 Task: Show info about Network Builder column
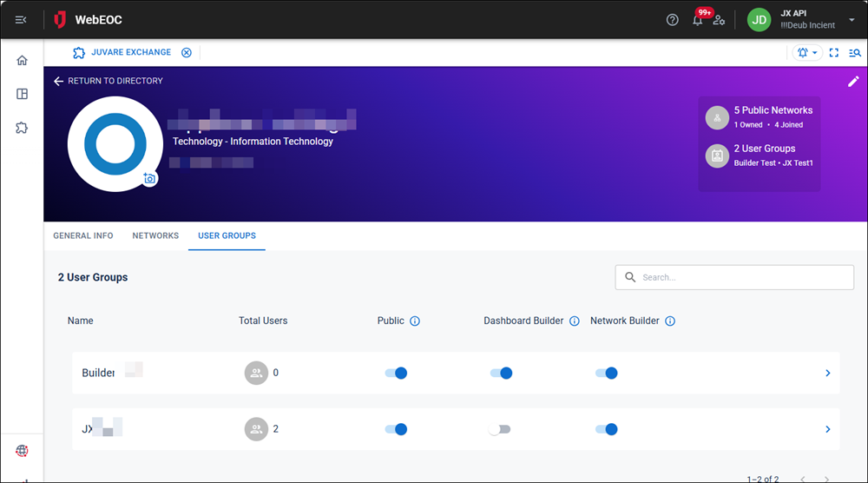tap(670, 321)
